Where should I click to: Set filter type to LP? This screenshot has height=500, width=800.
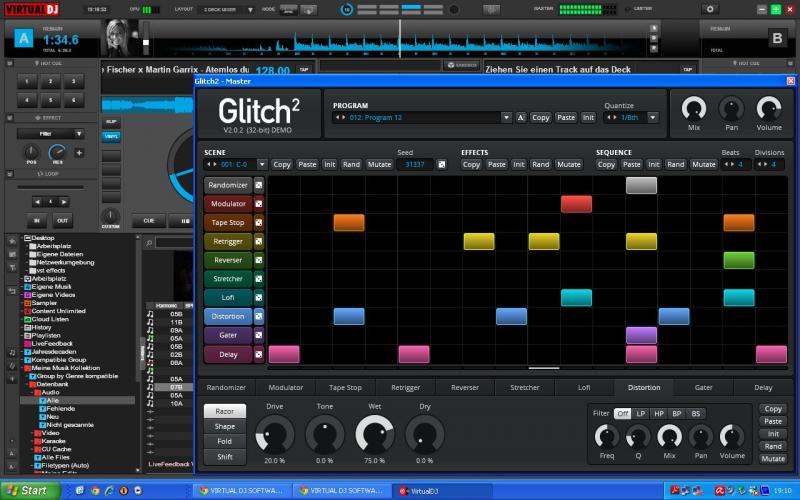(x=641, y=414)
